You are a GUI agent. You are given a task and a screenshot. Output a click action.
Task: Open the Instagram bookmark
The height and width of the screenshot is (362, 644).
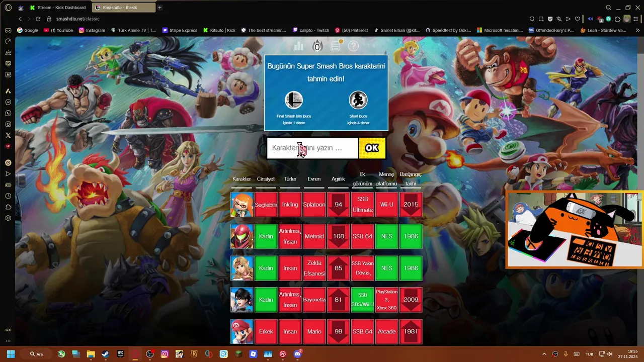[x=92, y=30]
